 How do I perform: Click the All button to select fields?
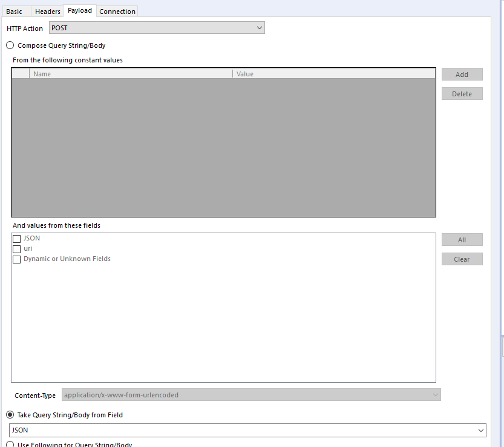click(462, 239)
